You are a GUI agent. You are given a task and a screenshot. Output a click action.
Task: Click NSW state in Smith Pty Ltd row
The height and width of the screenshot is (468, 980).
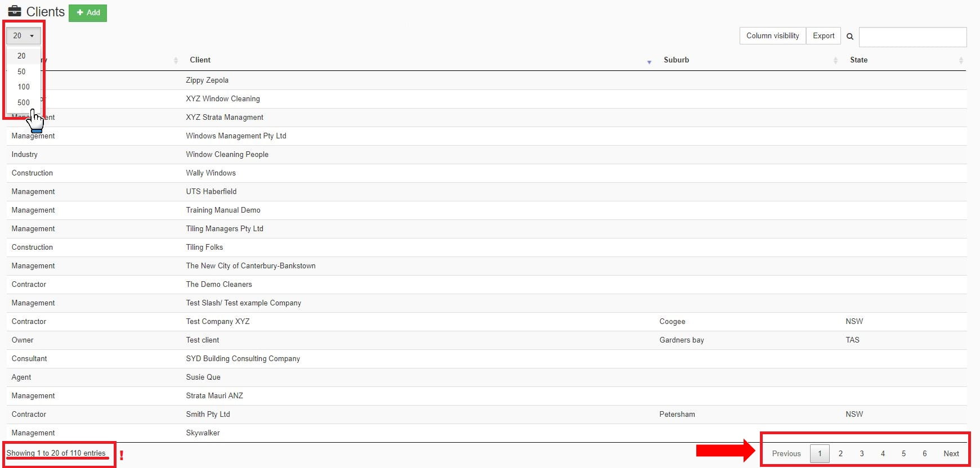click(x=854, y=414)
